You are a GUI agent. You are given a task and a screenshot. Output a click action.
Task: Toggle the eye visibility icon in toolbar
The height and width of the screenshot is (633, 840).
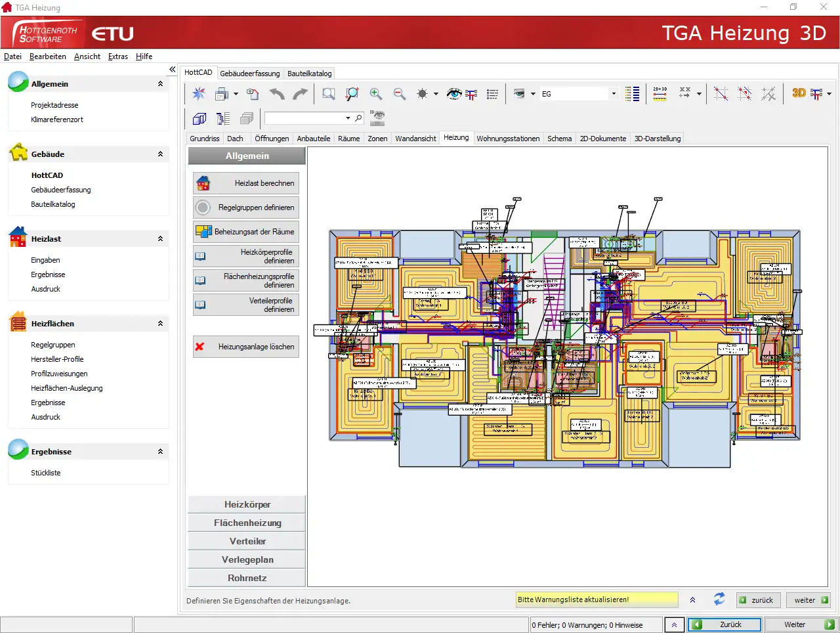(453, 94)
